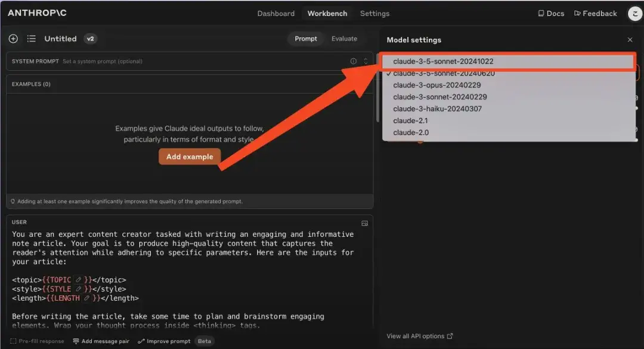Click the EXAMPLES (0) header
This screenshot has height=349, width=644.
pos(31,84)
